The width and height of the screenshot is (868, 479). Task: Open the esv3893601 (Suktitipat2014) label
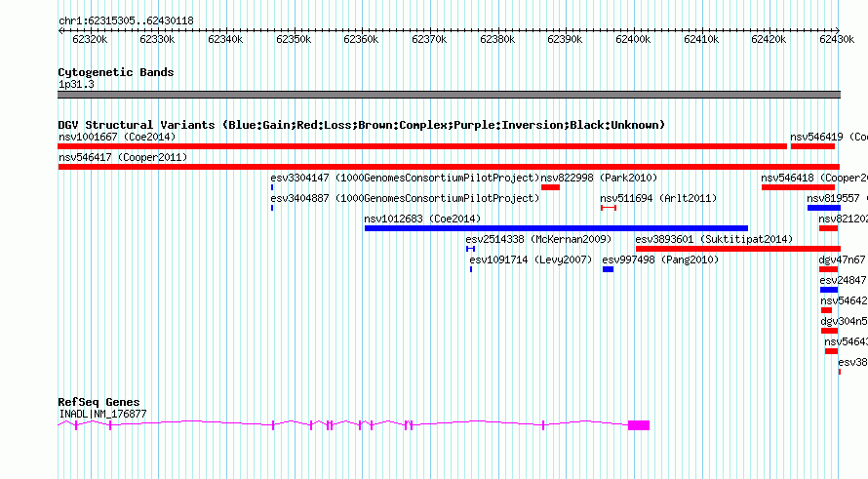(714, 239)
